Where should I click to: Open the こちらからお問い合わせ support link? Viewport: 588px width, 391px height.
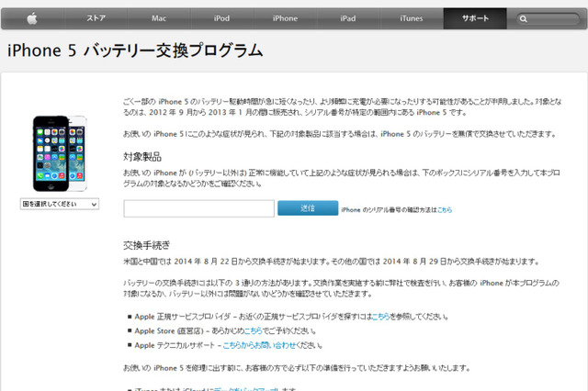pos(259,345)
